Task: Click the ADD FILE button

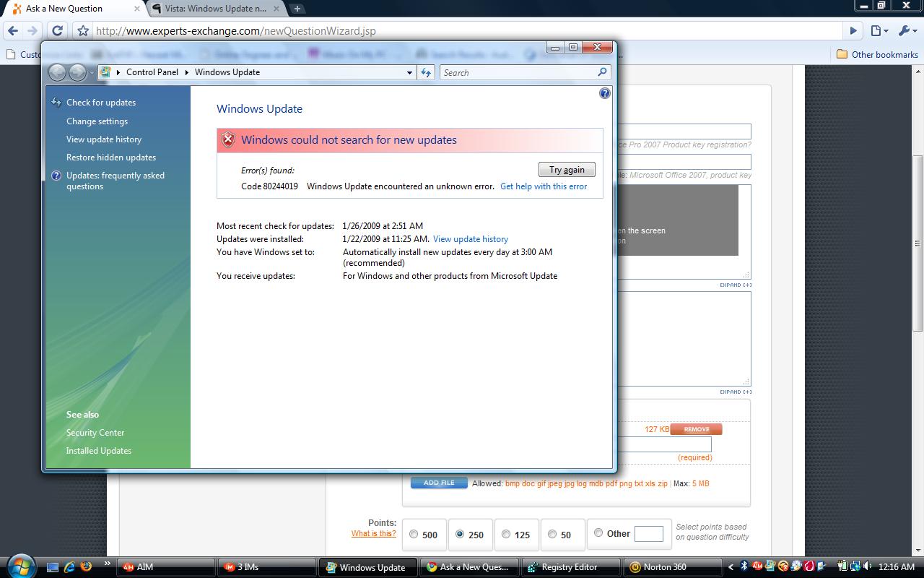Action: pos(439,483)
